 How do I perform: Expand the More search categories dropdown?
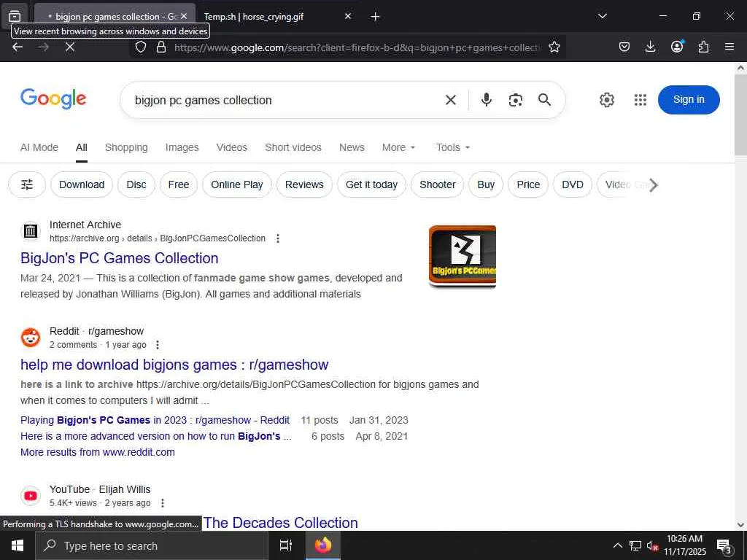(x=399, y=147)
